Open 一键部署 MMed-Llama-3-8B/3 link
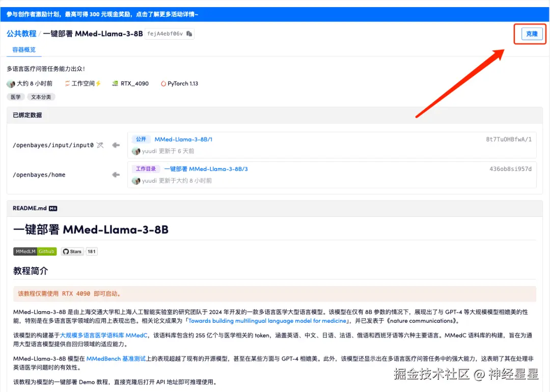This screenshot has height=392, width=550. (206, 169)
